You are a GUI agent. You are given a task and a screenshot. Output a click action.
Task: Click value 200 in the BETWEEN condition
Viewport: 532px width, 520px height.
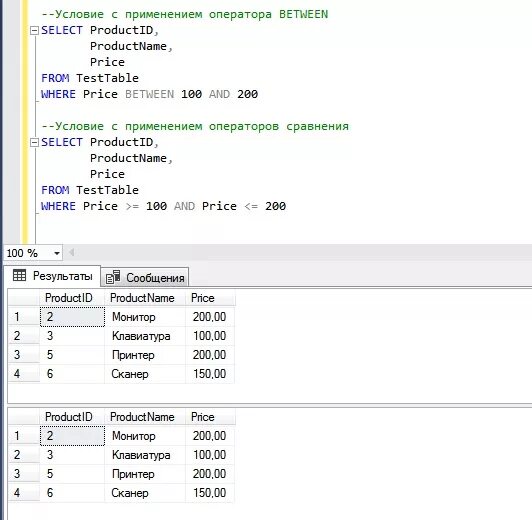[x=248, y=94]
